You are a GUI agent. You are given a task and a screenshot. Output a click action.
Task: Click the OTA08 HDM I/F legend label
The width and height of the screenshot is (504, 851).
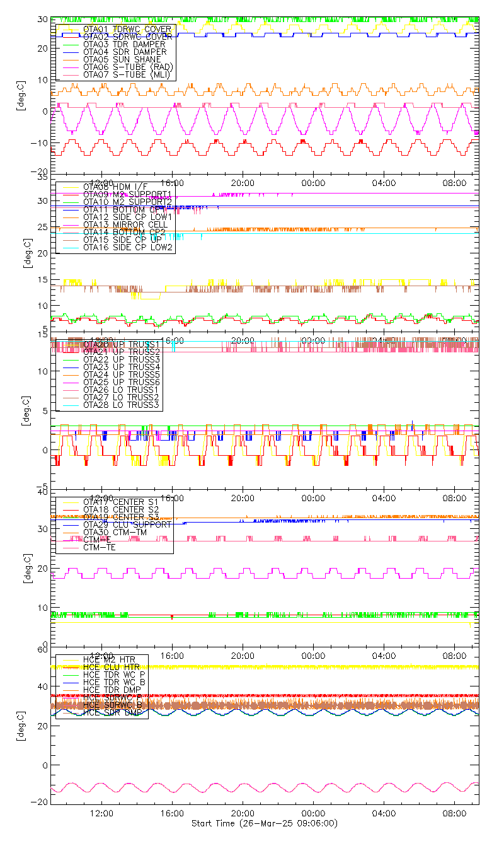point(117,187)
